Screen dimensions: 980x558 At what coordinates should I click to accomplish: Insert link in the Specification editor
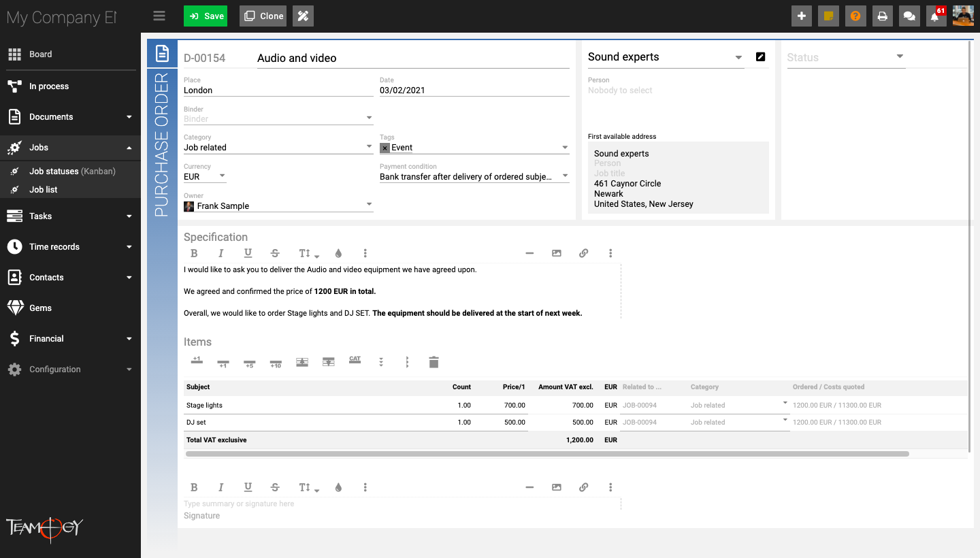tap(583, 253)
